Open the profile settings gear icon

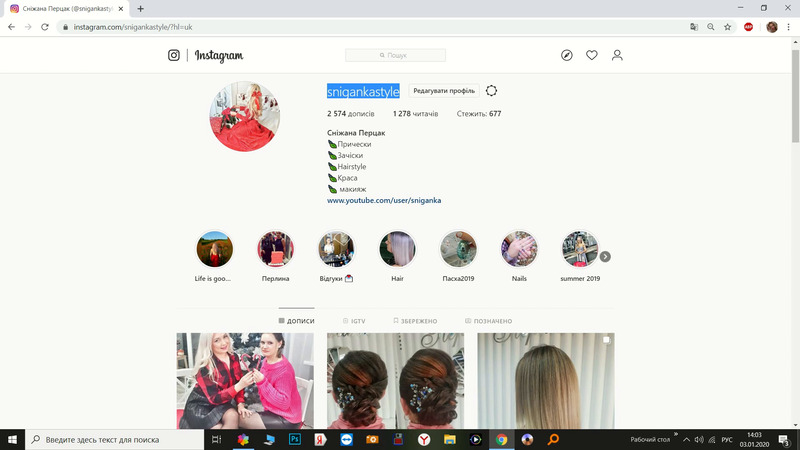coord(492,91)
